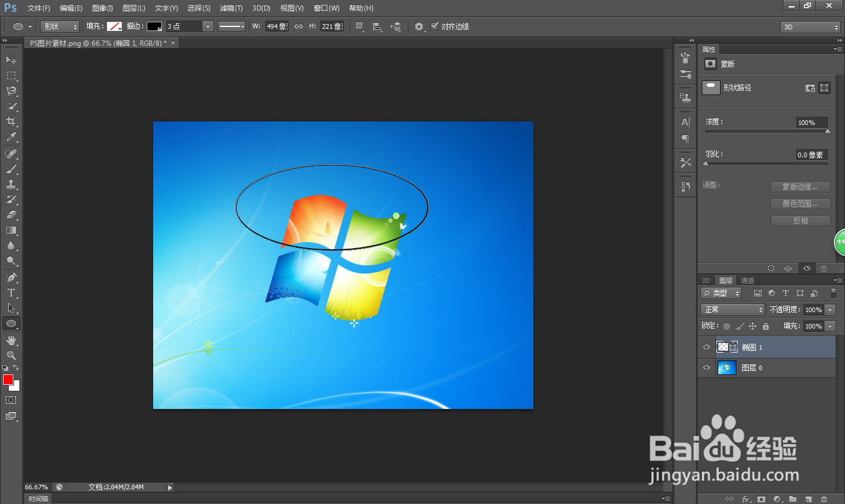Click the apply mask icon
The width and height of the screenshot is (845, 504).
coord(788,268)
